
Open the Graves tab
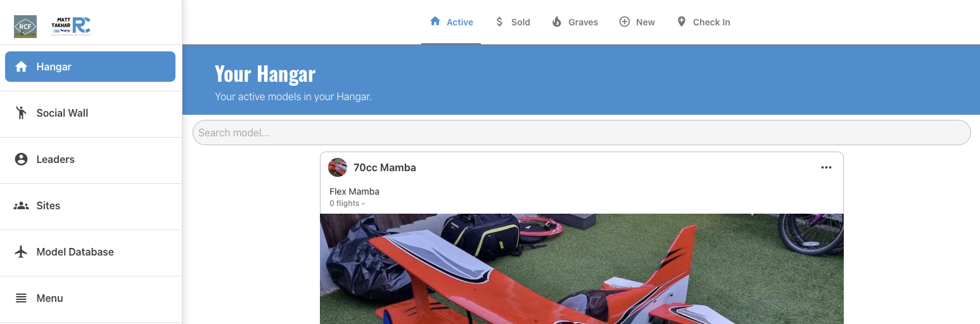[575, 22]
